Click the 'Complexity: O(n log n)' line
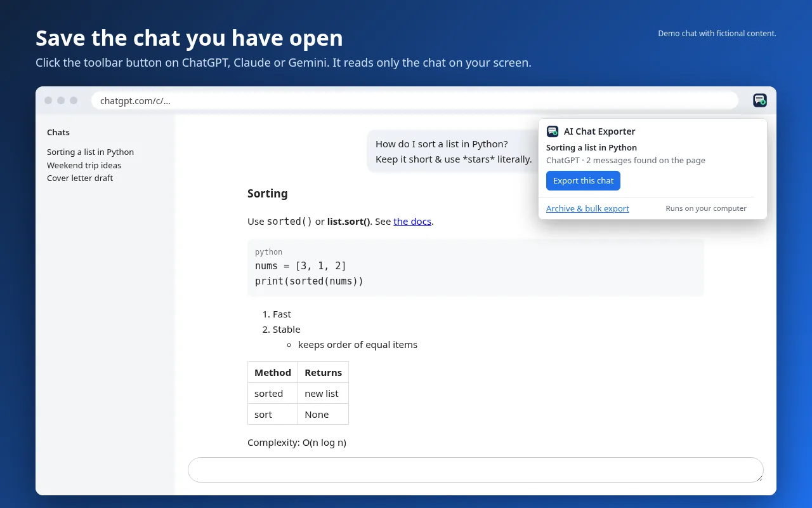The height and width of the screenshot is (508, 812). pyautogui.click(x=297, y=443)
